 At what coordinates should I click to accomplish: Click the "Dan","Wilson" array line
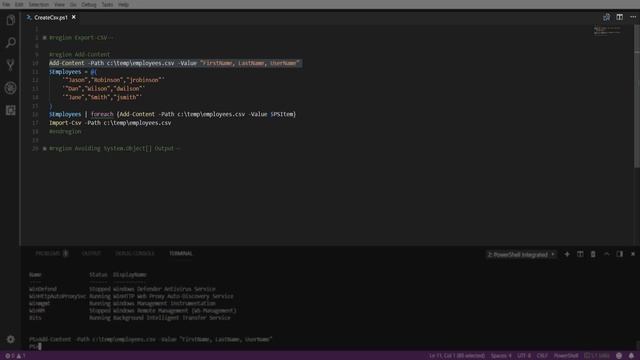click(104, 89)
